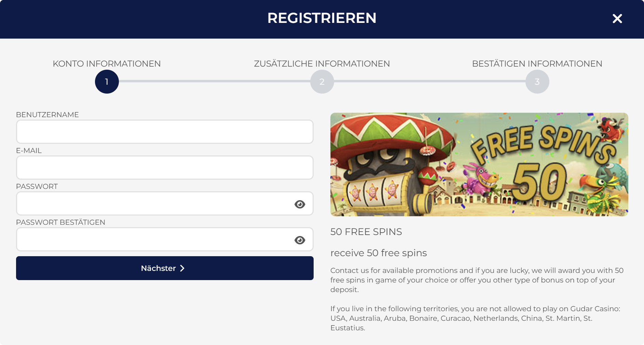Select the Bestätigen Informationen step label

pos(537,64)
